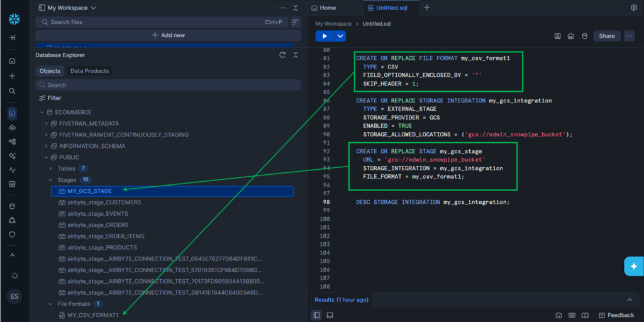
Task: Expand FIVETRAN_RAIMENT_CONTINUOUSLY_STAGING schema
Action: (x=46, y=135)
